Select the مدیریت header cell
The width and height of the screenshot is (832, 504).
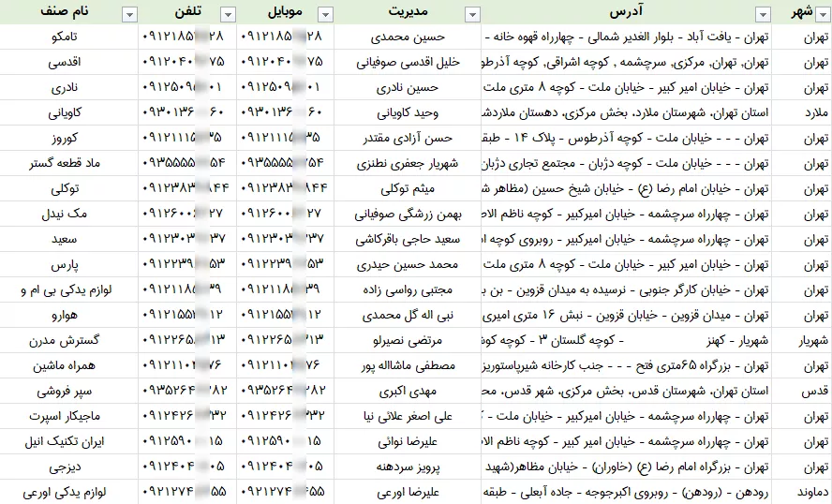tap(408, 11)
